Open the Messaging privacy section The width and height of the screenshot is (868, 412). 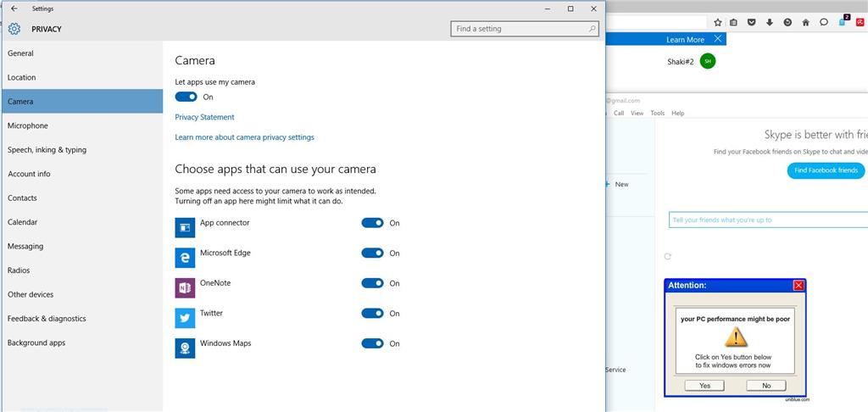coord(82,246)
